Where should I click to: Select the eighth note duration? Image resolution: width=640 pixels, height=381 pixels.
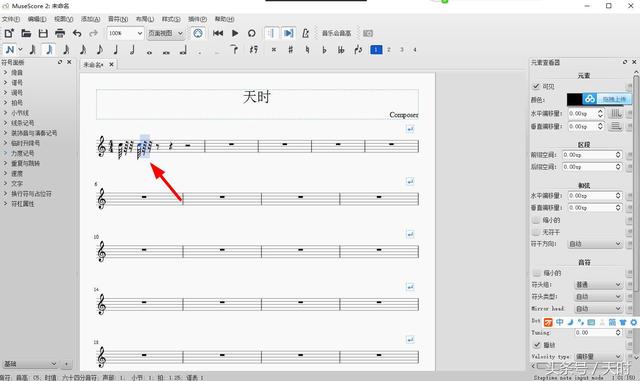point(99,50)
